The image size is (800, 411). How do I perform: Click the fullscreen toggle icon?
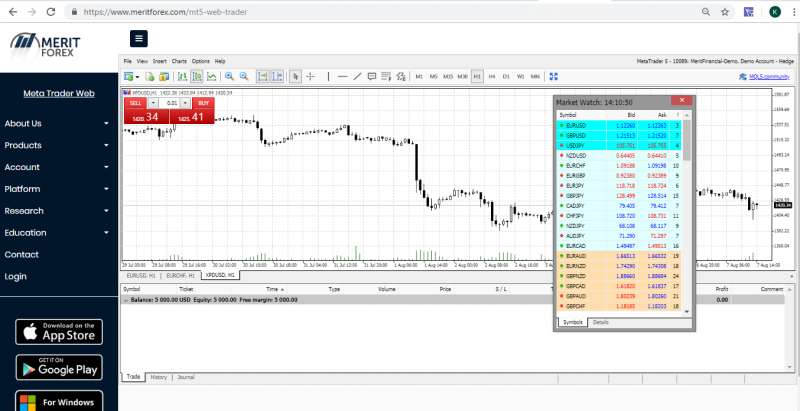[554, 76]
